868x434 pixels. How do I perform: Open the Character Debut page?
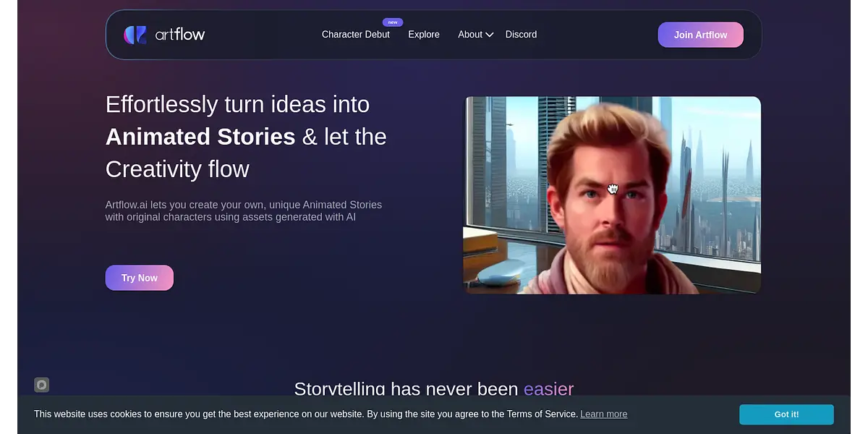pos(355,35)
